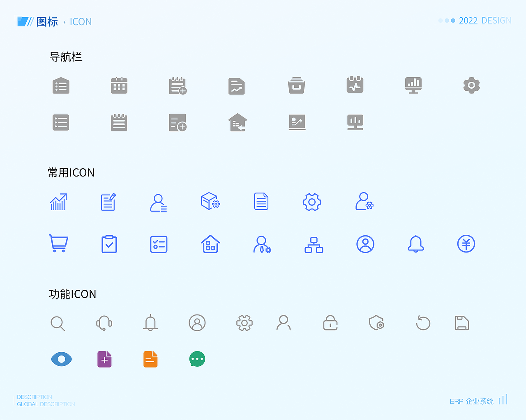Viewport: 526px width, 420px height.
Task: Click the blue user with list icon
Action: (159, 203)
